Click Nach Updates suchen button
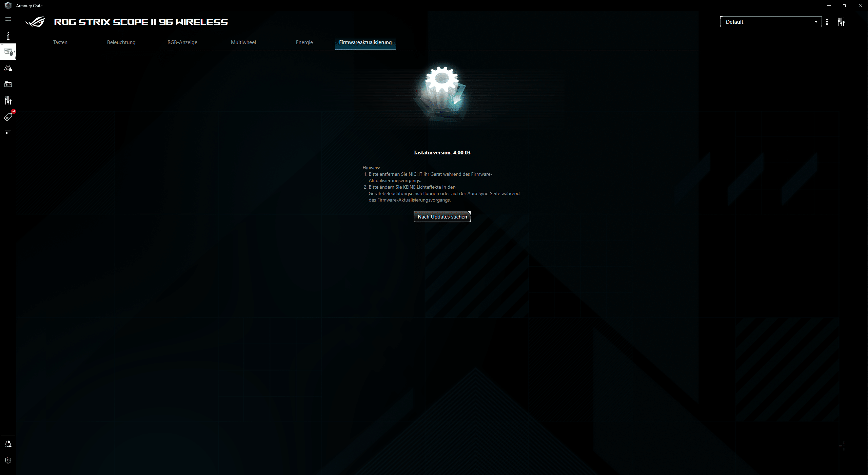The height and width of the screenshot is (475, 868). (x=442, y=216)
